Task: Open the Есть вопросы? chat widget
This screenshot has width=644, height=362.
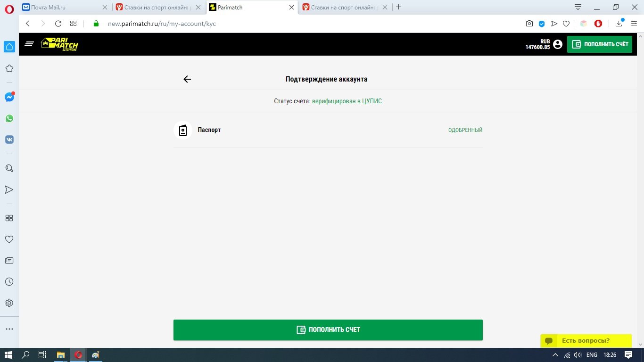Action: click(586, 341)
